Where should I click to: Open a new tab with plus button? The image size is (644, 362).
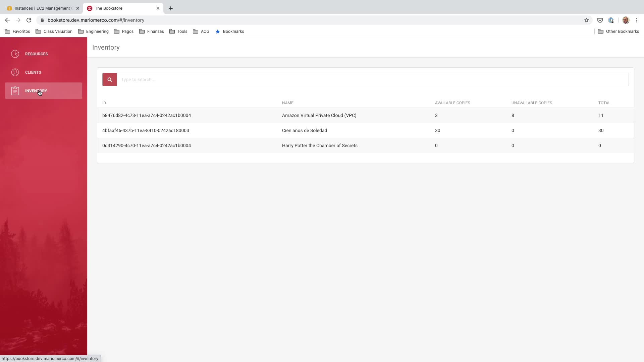click(x=171, y=8)
